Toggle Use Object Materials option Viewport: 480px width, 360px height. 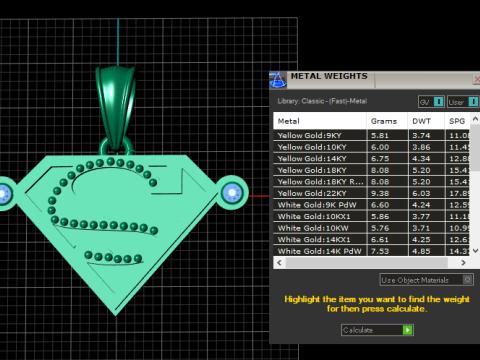pyautogui.click(x=426, y=280)
